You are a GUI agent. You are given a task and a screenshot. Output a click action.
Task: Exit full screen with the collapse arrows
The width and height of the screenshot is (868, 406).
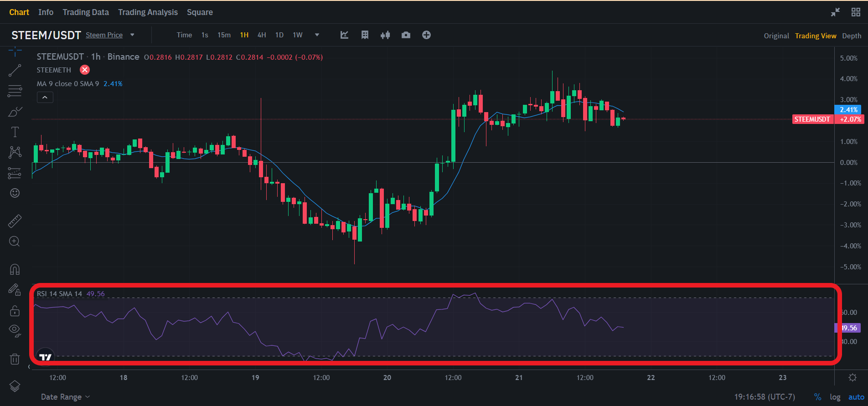[835, 12]
